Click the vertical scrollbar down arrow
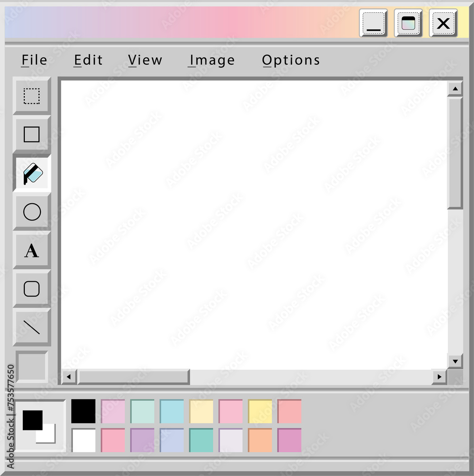 coord(455,361)
